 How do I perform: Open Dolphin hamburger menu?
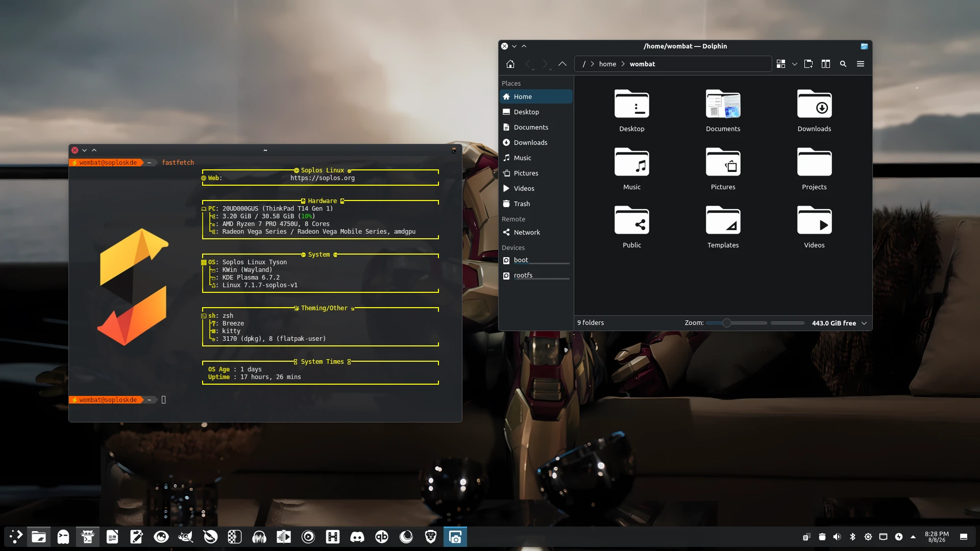pyautogui.click(x=861, y=64)
